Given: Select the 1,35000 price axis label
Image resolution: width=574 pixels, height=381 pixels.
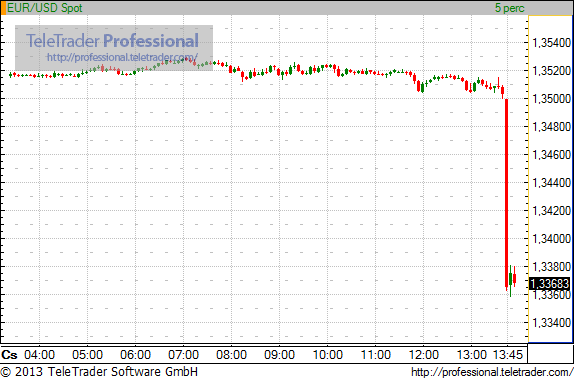Looking at the screenshot, I should tap(551, 98).
